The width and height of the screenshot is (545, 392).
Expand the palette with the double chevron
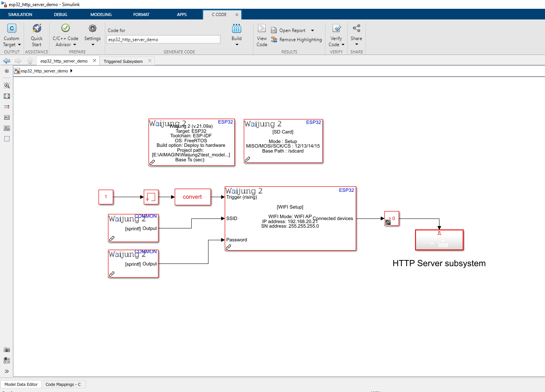click(7, 371)
